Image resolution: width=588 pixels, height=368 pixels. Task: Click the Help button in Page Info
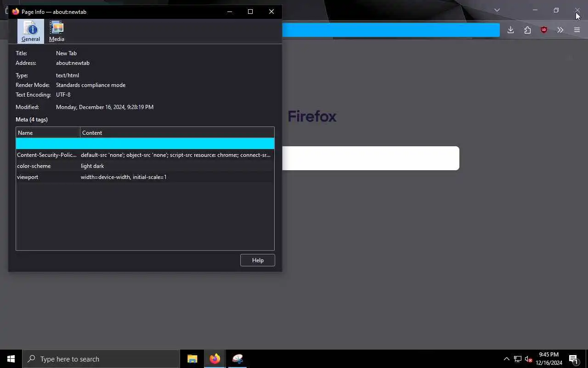[x=258, y=260]
